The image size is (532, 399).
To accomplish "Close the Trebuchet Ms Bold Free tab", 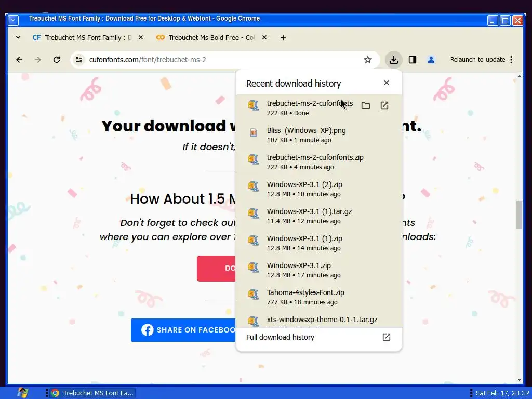I will coord(264,37).
